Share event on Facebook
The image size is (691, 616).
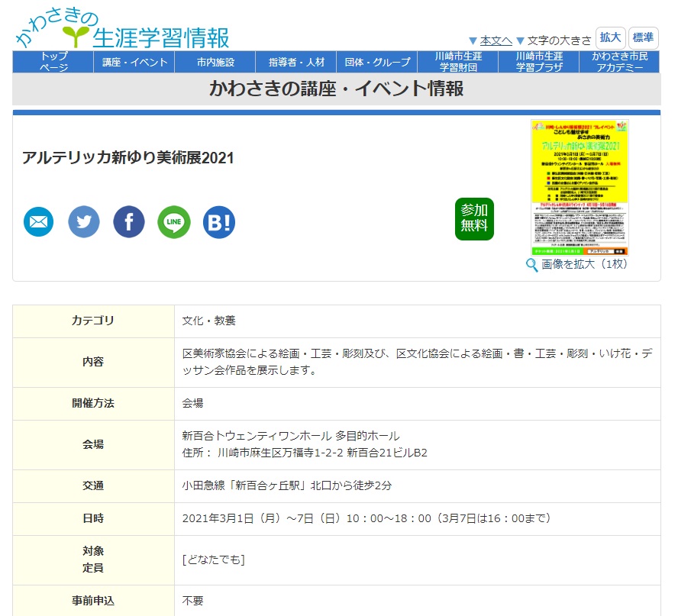[129, 222]
